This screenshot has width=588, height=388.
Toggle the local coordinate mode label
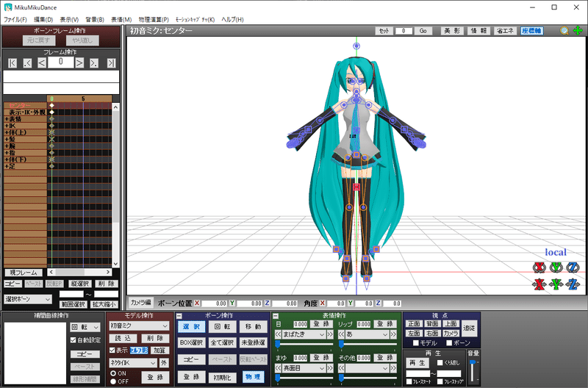[x=556, y=252]
